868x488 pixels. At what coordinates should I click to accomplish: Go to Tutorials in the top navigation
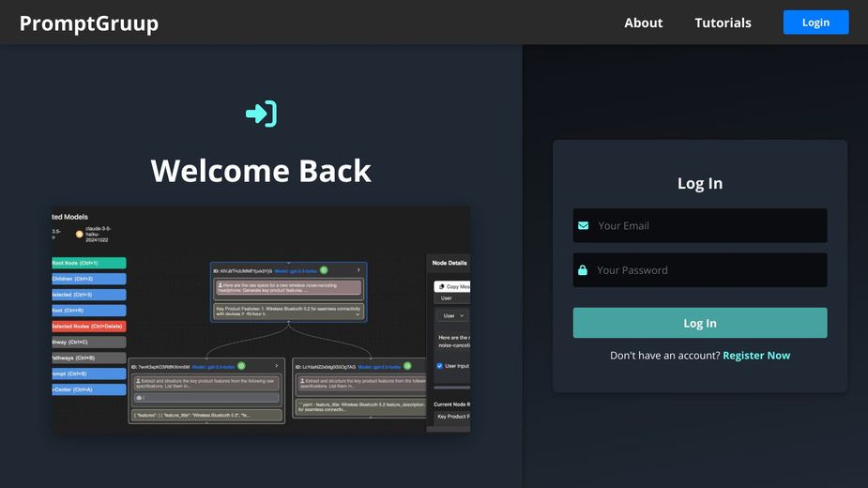723,23
